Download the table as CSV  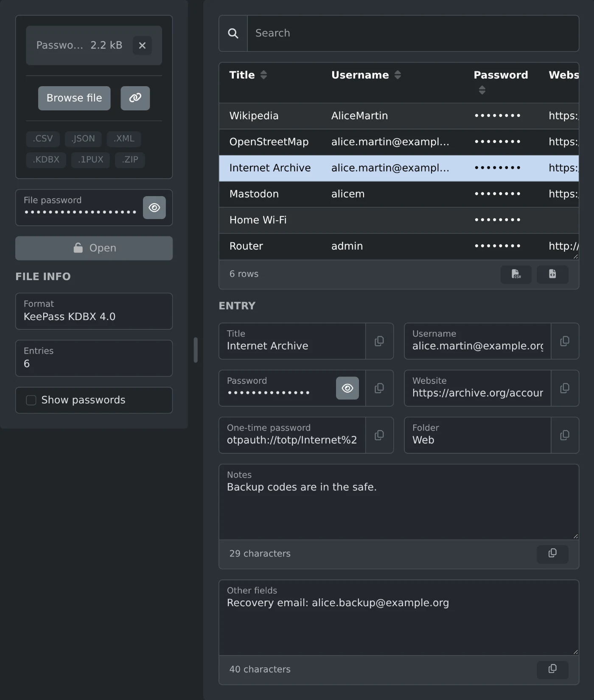pos(516,274)
